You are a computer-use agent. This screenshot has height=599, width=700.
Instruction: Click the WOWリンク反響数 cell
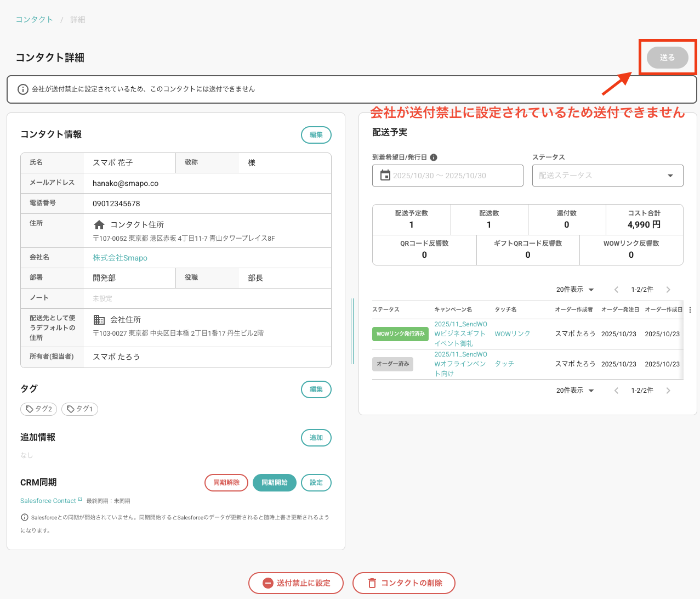coord(631,250)
